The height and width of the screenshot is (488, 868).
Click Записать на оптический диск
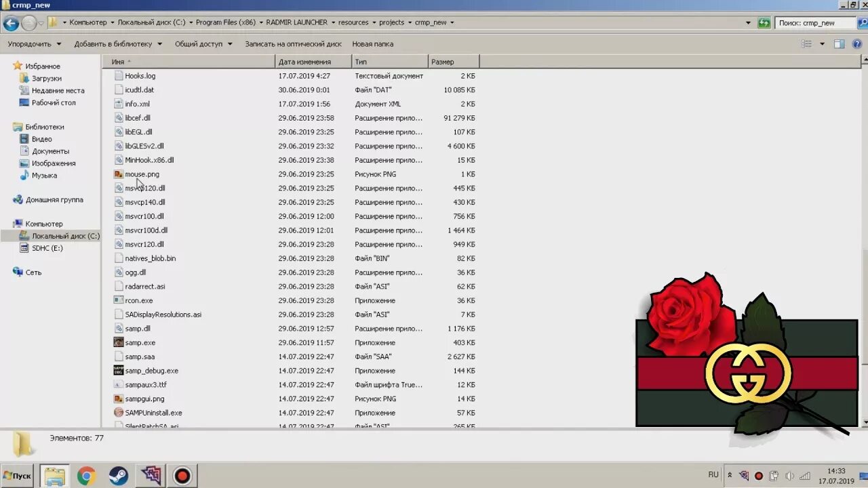tap(293, 44)
